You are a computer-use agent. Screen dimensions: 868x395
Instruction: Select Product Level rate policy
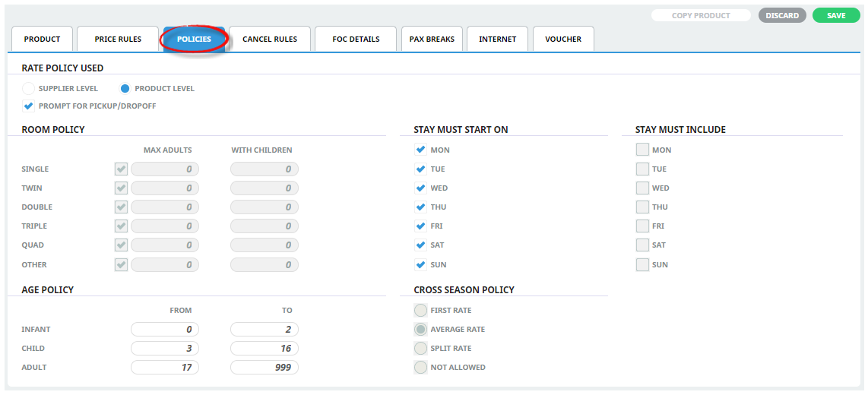(125, 89)
